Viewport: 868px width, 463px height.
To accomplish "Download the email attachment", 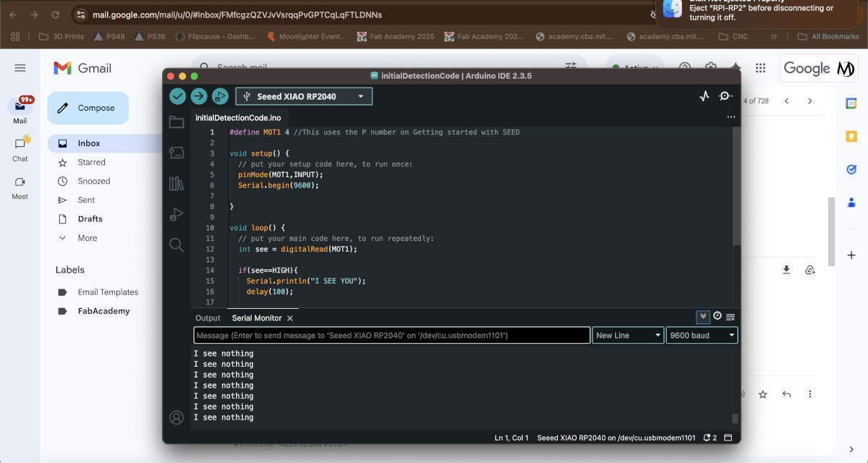I will (786, 270).
